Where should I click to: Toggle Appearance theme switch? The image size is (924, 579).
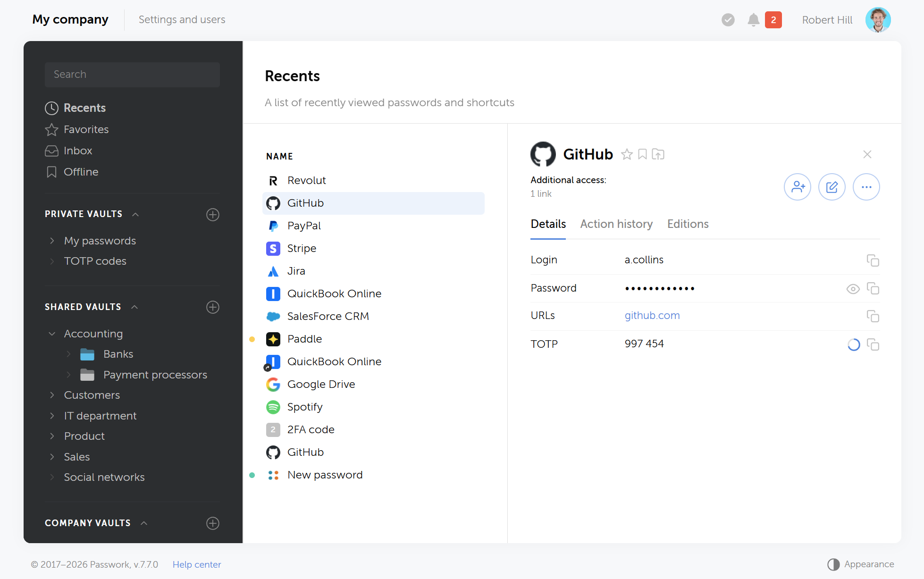(x=860, y=564)
